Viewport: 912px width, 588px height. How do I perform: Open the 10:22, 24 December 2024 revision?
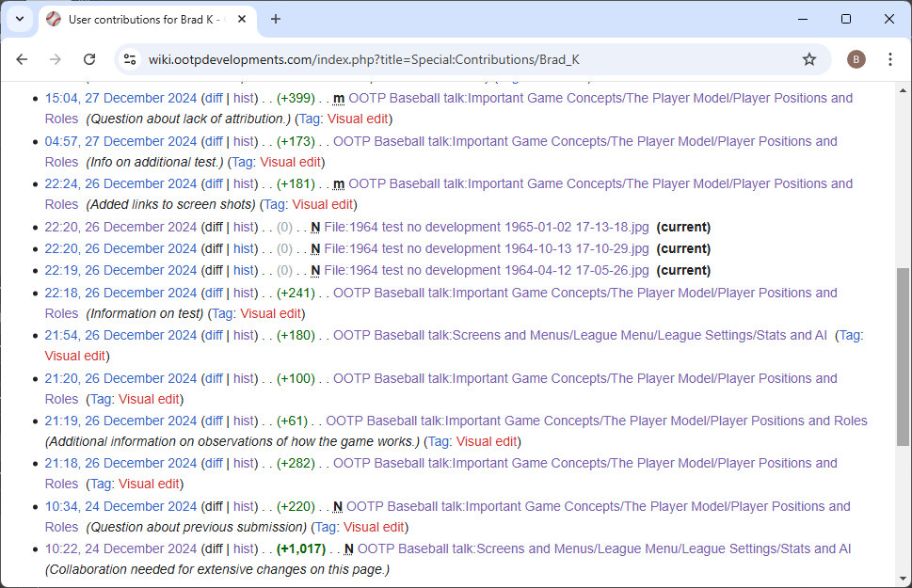pos(120,549)
